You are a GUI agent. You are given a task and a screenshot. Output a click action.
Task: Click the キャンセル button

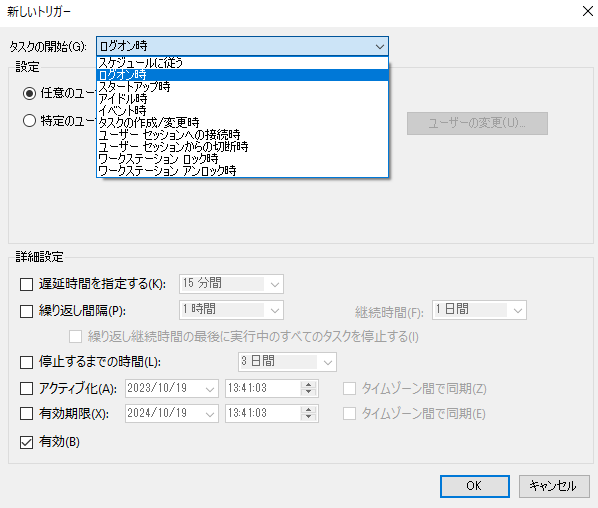tap(554, 486)
